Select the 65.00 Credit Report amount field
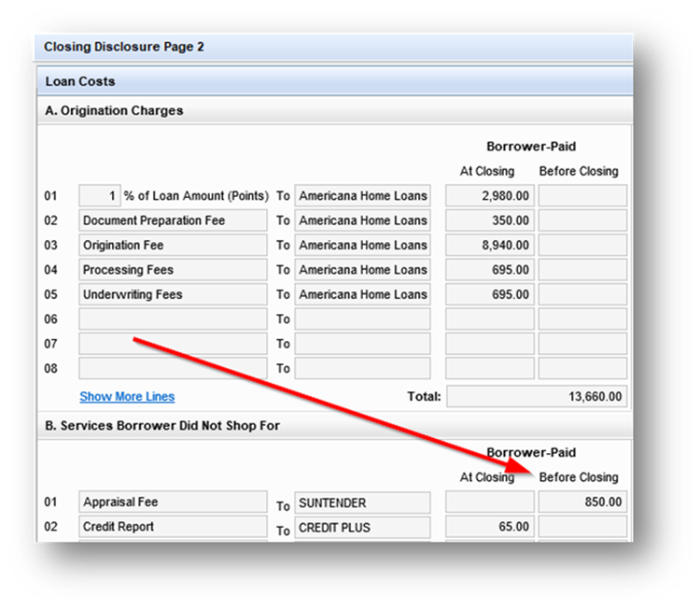This screenshot has width=700, height=609. 489,527
